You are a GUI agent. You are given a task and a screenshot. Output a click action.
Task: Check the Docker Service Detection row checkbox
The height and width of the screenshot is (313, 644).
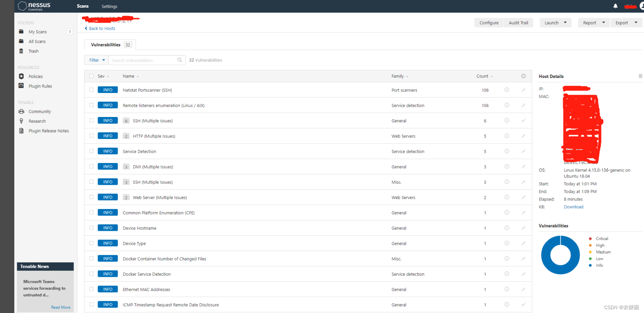point(91,274)
